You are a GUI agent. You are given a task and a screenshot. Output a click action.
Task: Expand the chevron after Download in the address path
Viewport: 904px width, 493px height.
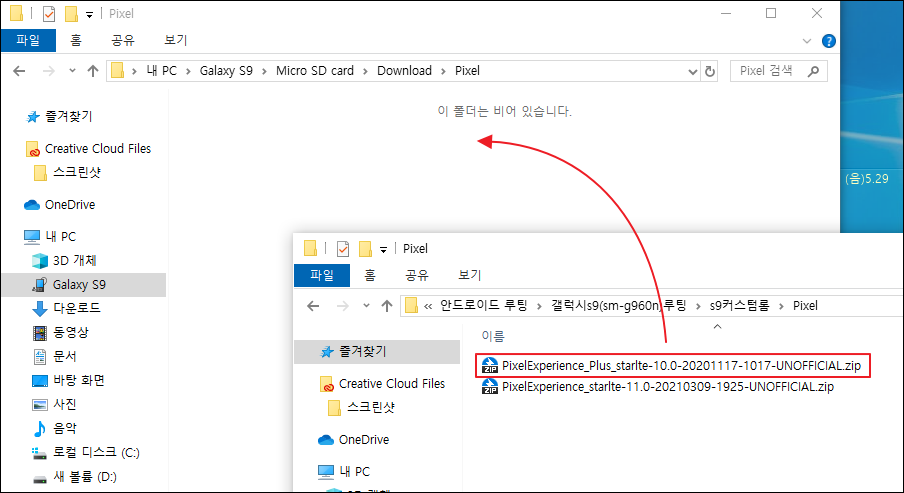[x=443, y=71]
